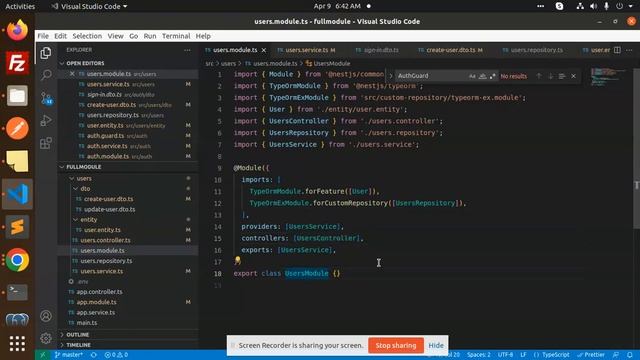
Task: Go to previous find match arrow
Action: [539, 76]
